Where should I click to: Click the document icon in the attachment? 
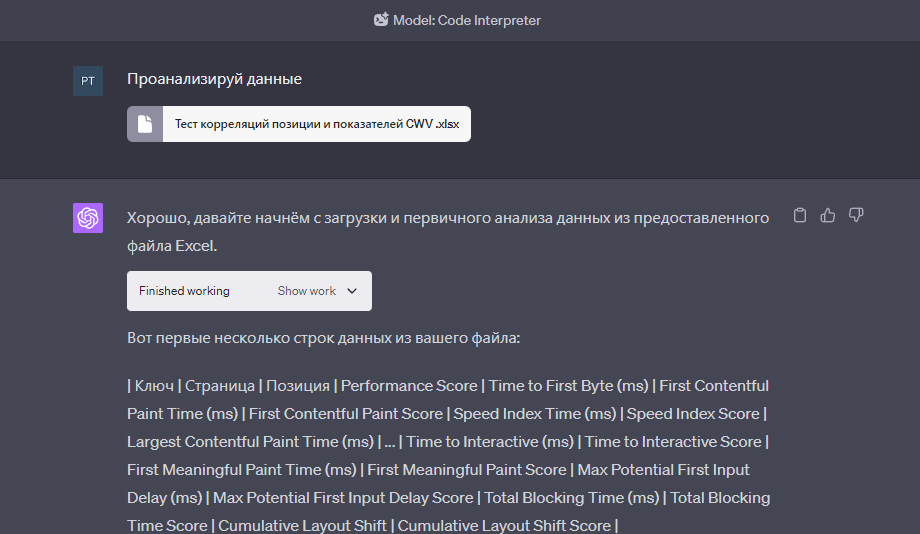click(x=145, y=124)
